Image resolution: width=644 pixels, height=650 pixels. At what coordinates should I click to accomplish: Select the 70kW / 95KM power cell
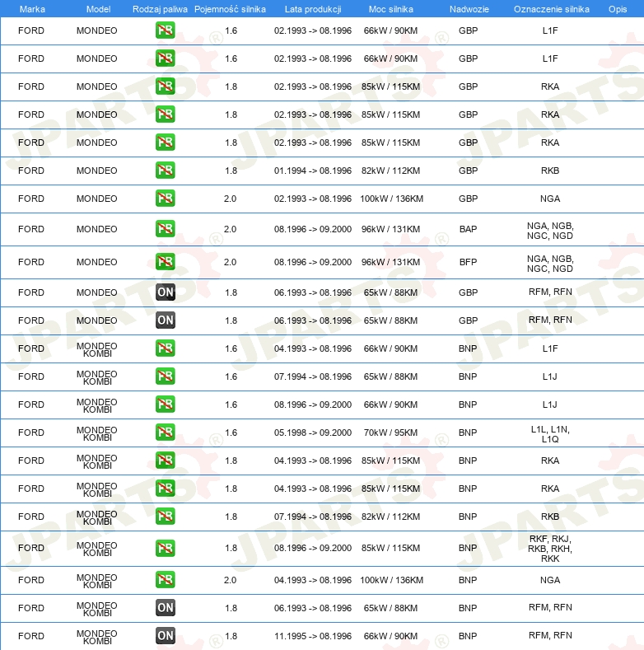pyautogui.click(x=390, y=433)
